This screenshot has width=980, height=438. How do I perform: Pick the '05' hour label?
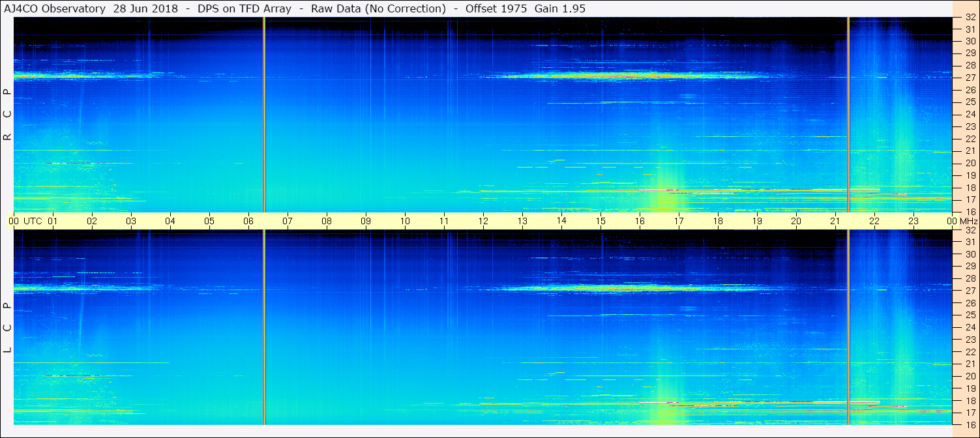[x=209, y=221]
